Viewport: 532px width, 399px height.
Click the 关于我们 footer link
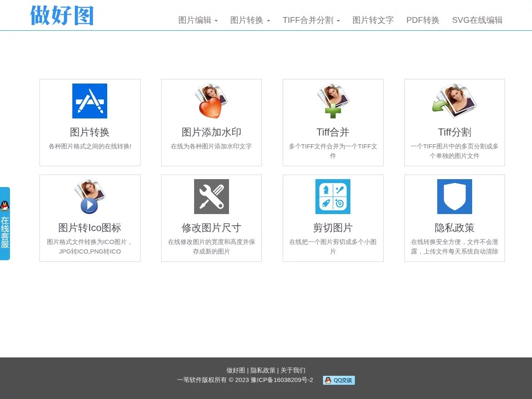coord(292,370)
